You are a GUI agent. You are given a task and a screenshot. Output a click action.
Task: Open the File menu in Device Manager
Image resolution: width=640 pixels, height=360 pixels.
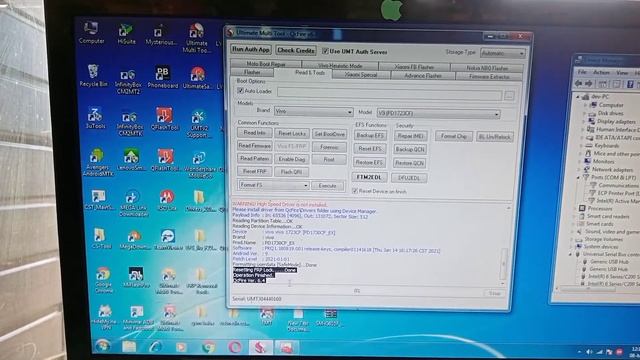(582, 72)
